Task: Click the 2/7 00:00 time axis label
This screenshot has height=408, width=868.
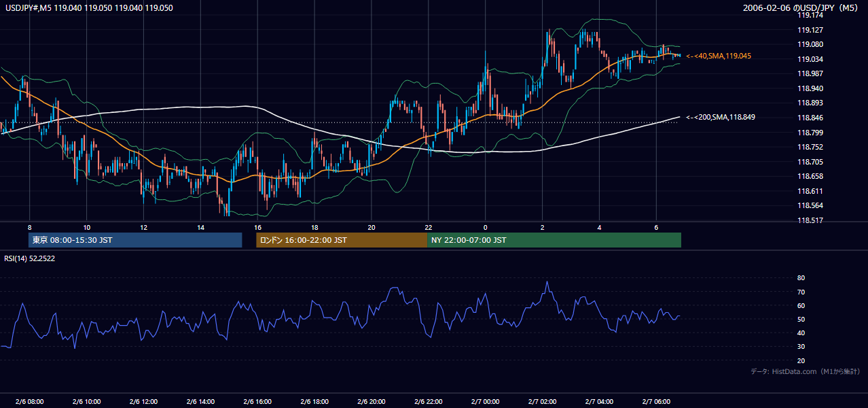Action: 485,402
